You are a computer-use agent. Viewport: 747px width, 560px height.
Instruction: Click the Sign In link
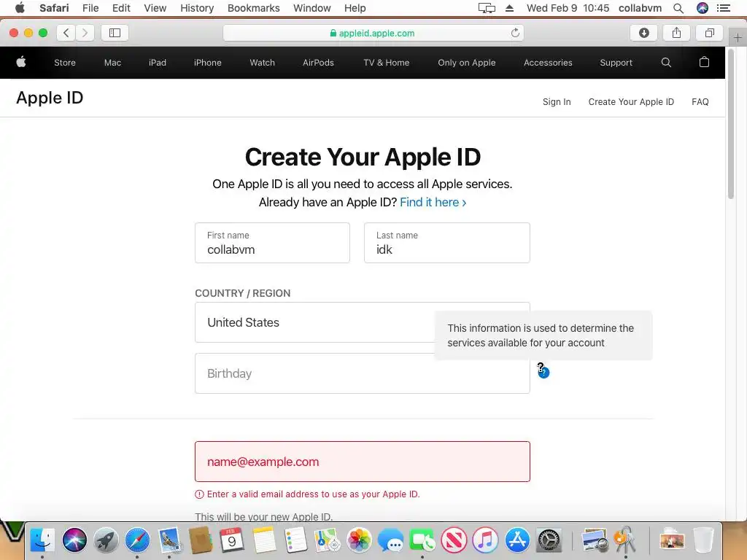pyautogui.click(x=557, y=102)
